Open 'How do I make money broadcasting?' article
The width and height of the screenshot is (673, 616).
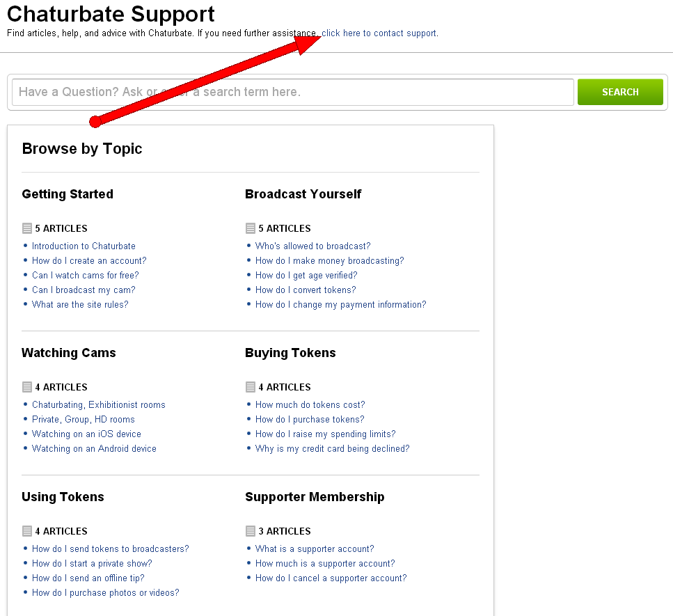(330, 260)
